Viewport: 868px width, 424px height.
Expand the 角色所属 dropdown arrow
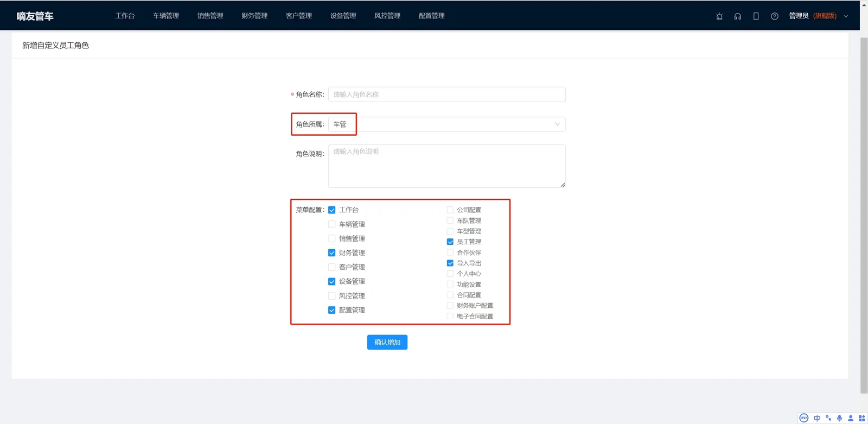click(x=557, y=124)
